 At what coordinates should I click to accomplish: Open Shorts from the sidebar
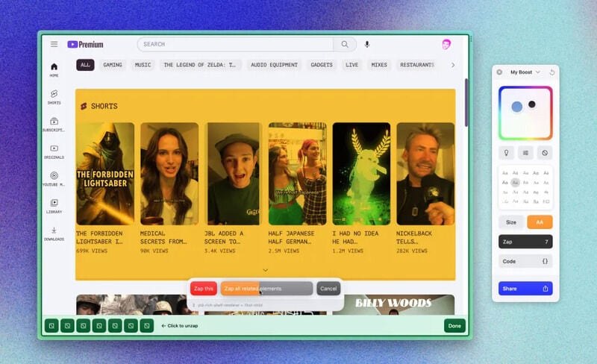tap(54, 97)
